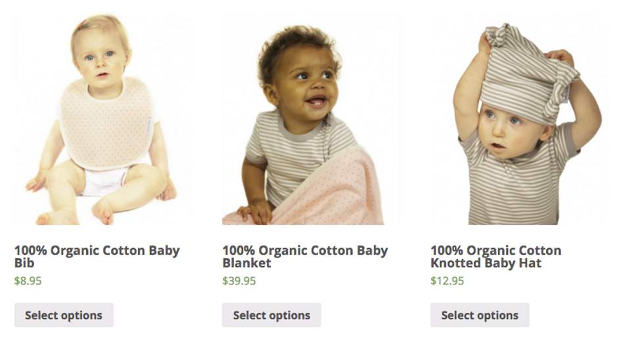Click the '100% Organic Cotton Baby Blanket' title

[305, 257]
